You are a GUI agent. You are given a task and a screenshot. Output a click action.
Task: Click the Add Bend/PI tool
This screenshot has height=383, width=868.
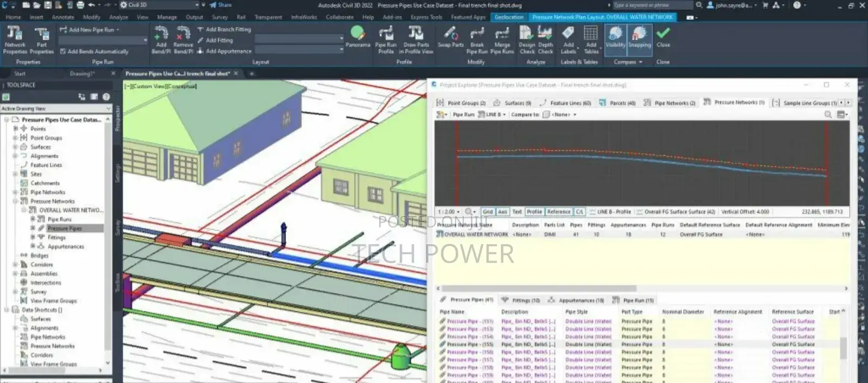click(161, 40)
